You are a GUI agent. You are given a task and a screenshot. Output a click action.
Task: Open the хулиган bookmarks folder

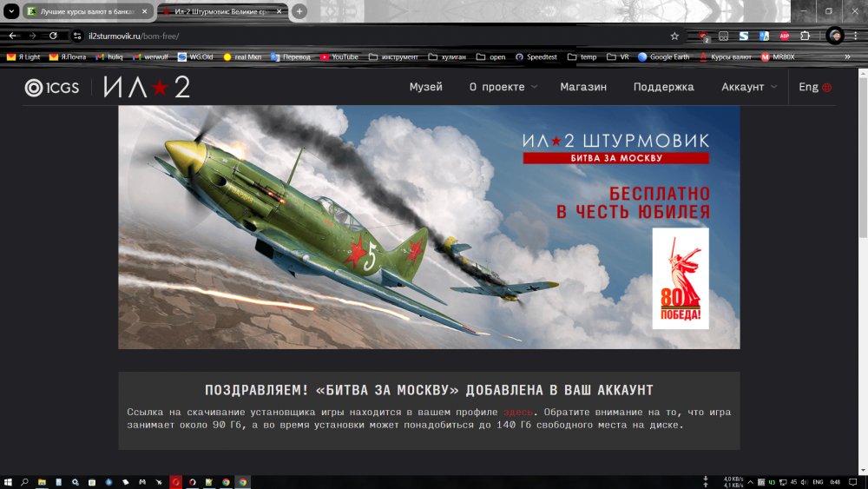click(x=447, y=56)
